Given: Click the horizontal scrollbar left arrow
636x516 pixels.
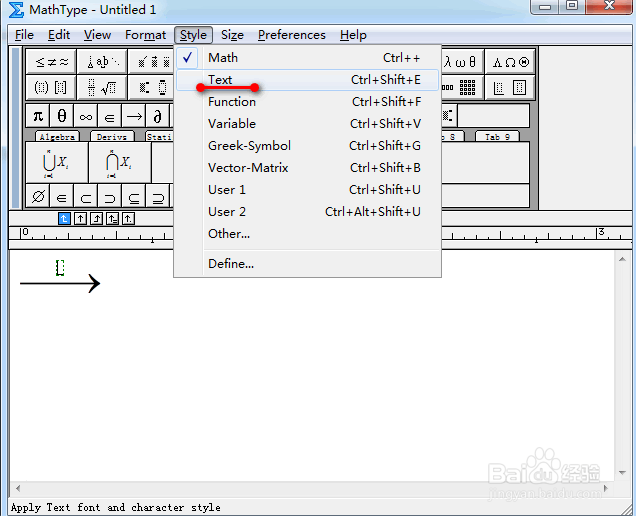Looking at the screenshot, I should [17, 488].
